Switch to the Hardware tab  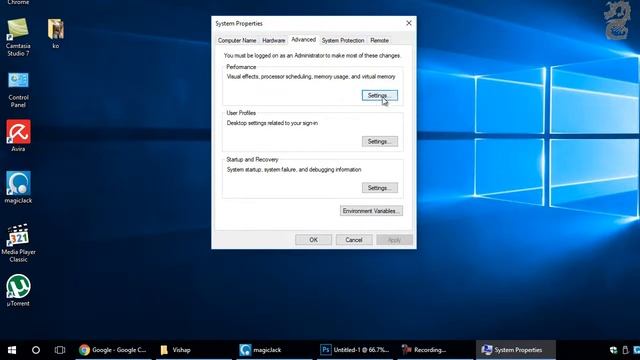click(x=273, y=40)
